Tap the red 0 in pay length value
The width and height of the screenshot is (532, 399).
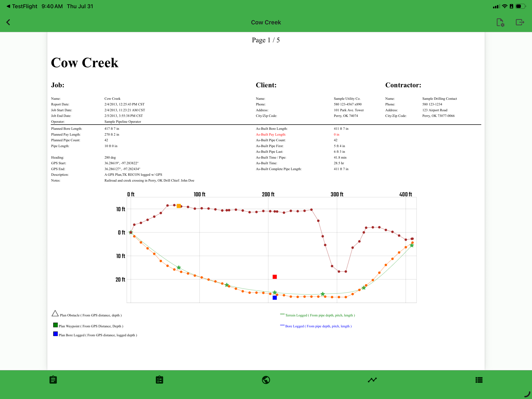(336, 134)
